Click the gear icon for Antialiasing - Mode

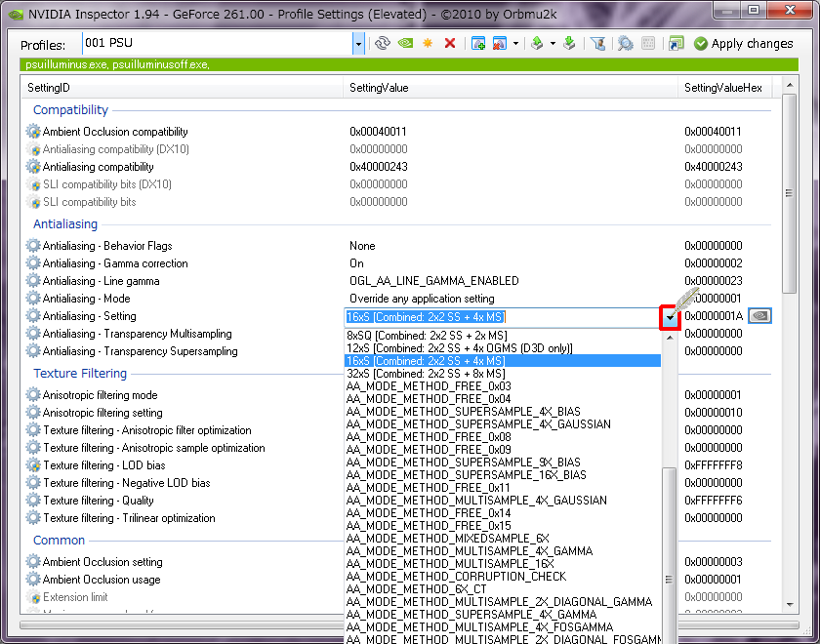click(x=33, y=298)
